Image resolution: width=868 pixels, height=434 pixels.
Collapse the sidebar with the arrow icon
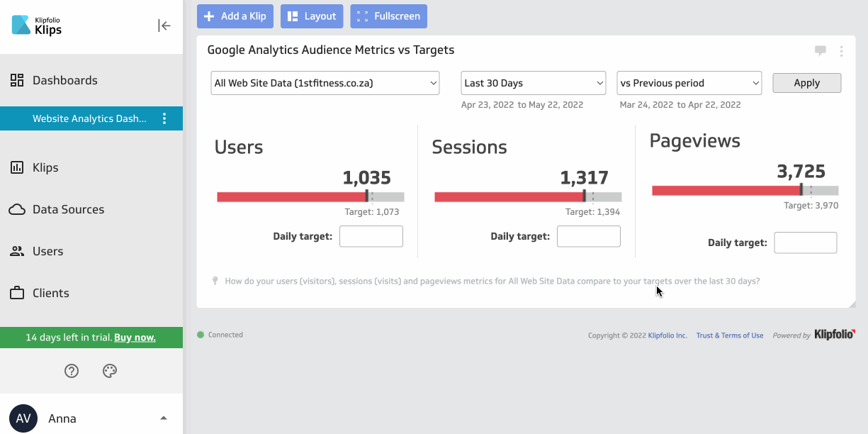tap(164, 26)
